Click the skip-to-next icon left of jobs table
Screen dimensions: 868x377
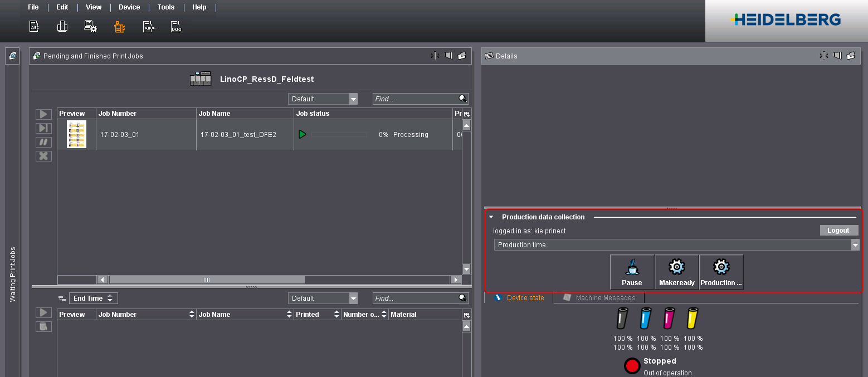tap(43, 128)
